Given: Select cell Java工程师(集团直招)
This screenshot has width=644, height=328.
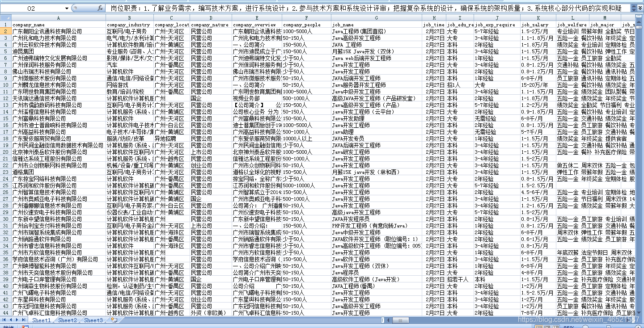Looking at the screenshot, I should (x=377, y=31).
